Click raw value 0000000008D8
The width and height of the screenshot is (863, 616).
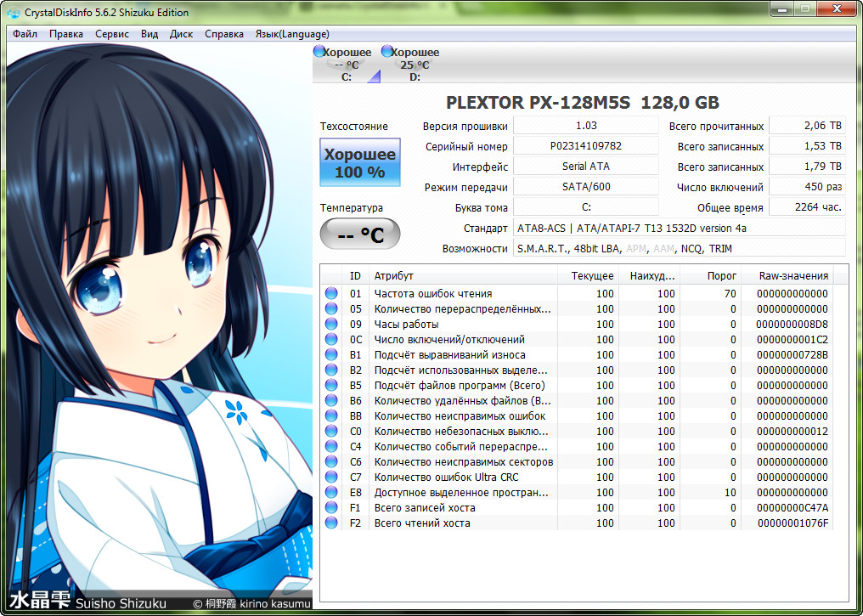pos(792,325)
